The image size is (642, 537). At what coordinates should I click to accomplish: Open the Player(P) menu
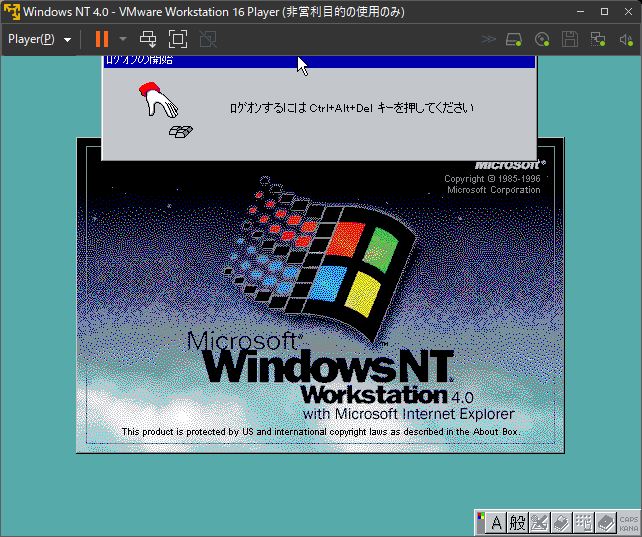pyautogui.click(x=39, y=39)
